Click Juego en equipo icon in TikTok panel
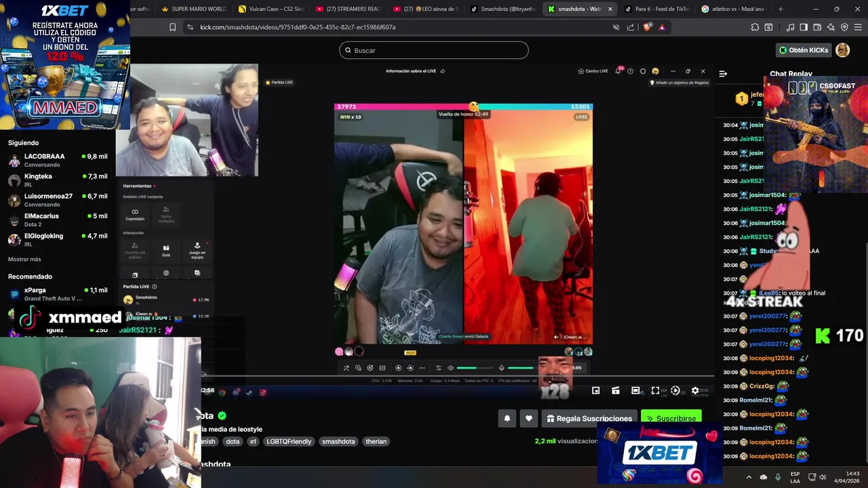 click(197, 250)
